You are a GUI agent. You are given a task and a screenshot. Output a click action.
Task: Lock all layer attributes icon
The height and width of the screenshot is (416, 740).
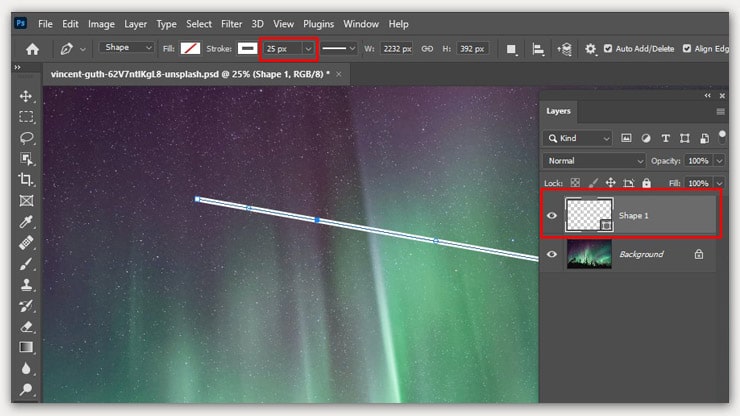(x=647, y=183)
